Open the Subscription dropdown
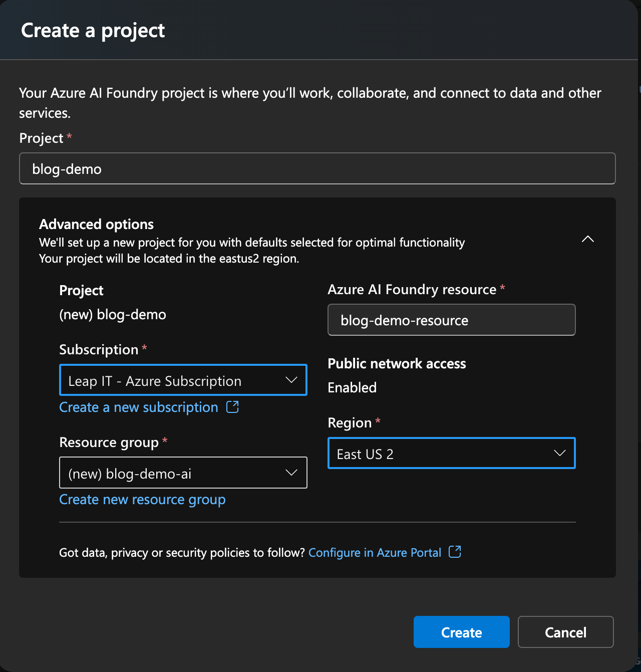The height and width of the screenshot is (672, 641). pos(183,380)
